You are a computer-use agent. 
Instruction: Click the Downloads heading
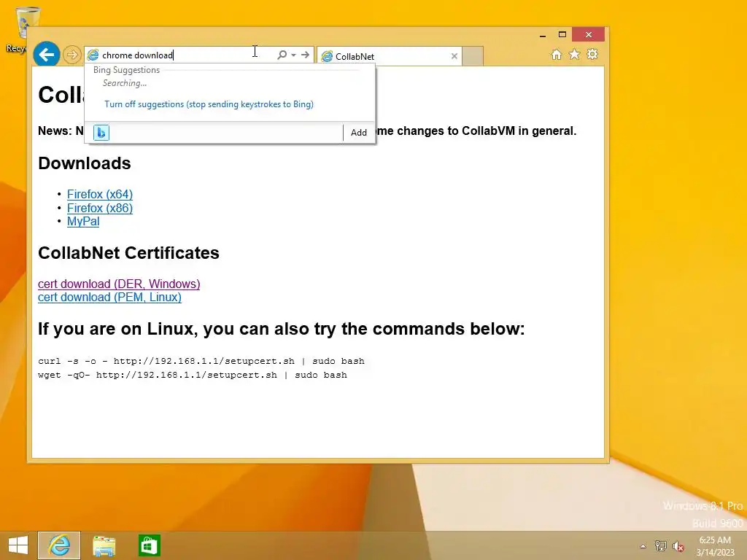pos(85,163)
